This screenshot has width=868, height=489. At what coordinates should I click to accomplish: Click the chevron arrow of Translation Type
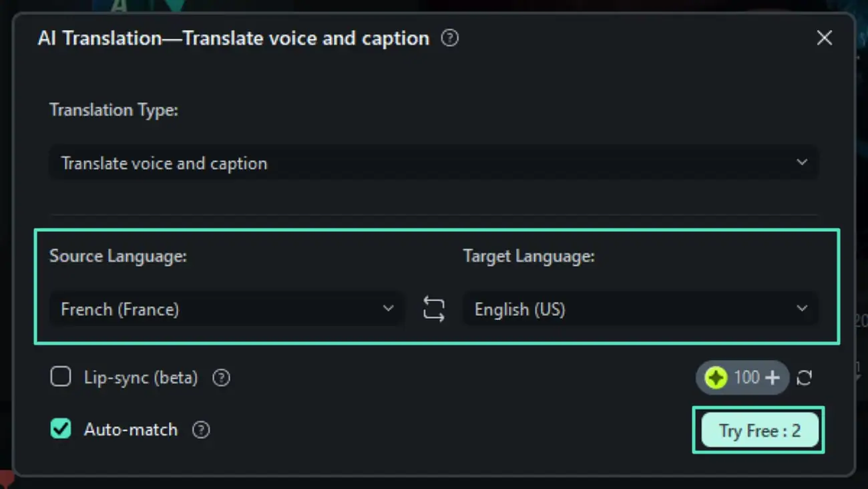pos(802,162)
